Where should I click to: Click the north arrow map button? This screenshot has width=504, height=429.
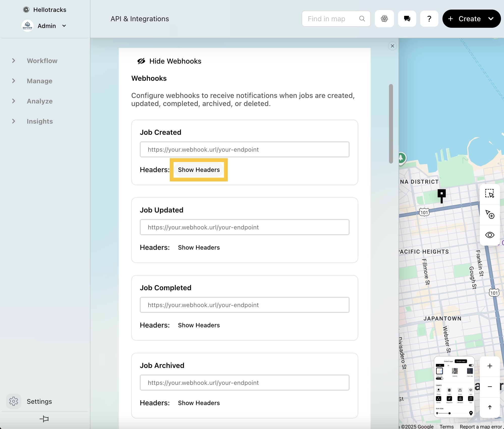[490, 407]
